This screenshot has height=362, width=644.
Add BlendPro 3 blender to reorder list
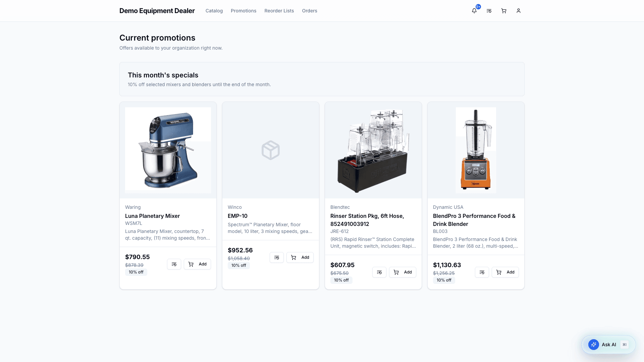click(482, 272)
